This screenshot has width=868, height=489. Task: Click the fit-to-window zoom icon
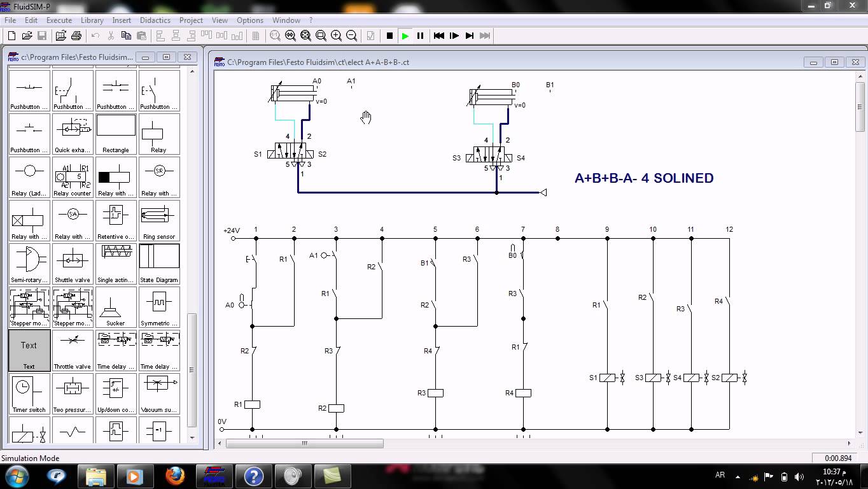[305, 36]
